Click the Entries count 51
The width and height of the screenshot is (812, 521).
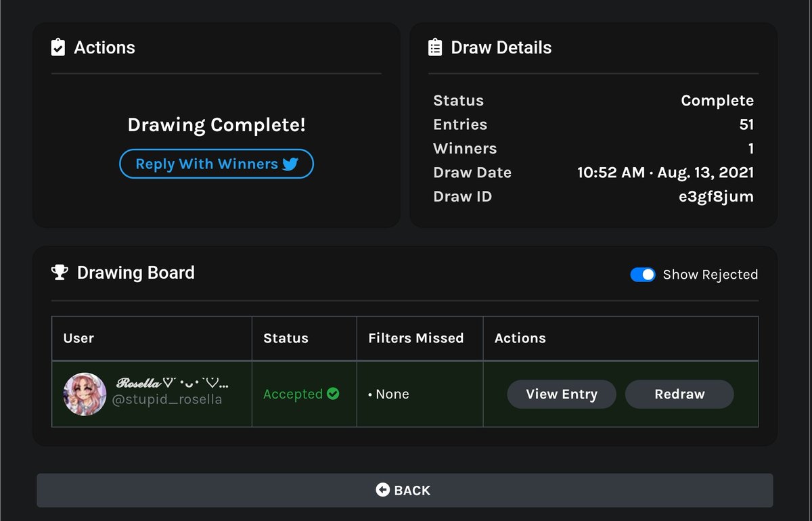click(x=746, y=124)
